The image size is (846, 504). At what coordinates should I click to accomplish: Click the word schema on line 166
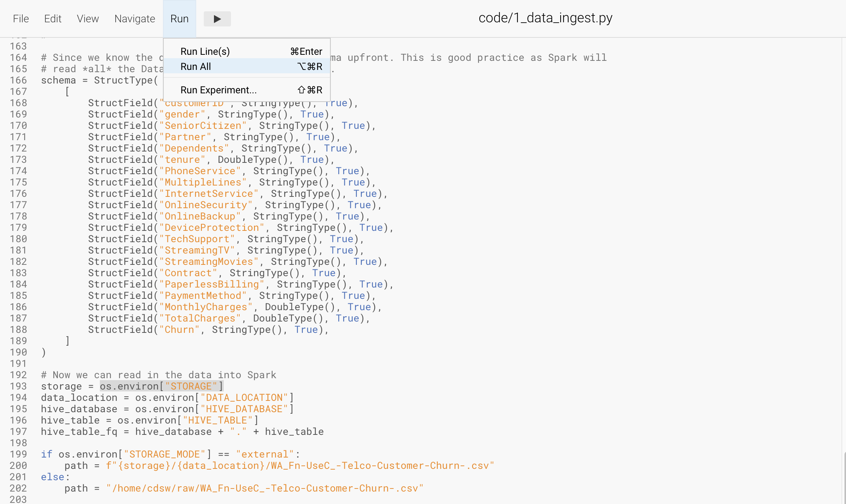(58, 80)
